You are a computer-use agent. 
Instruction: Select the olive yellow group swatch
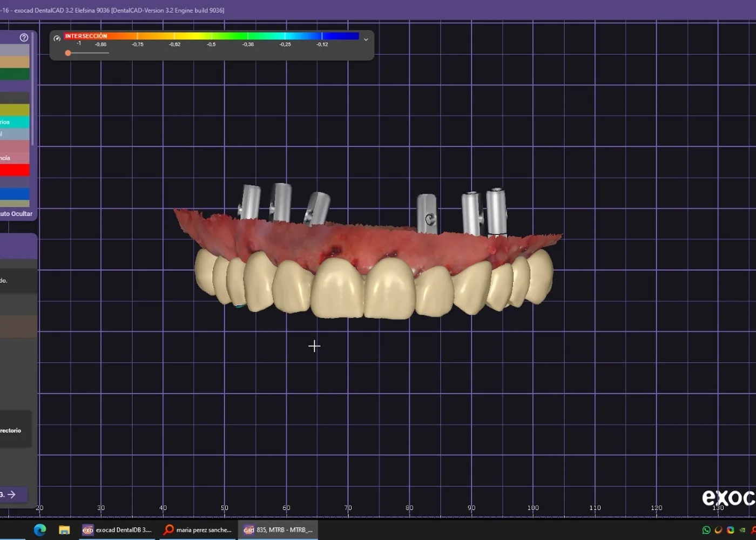pyautogui.click(x=15, y=110)
